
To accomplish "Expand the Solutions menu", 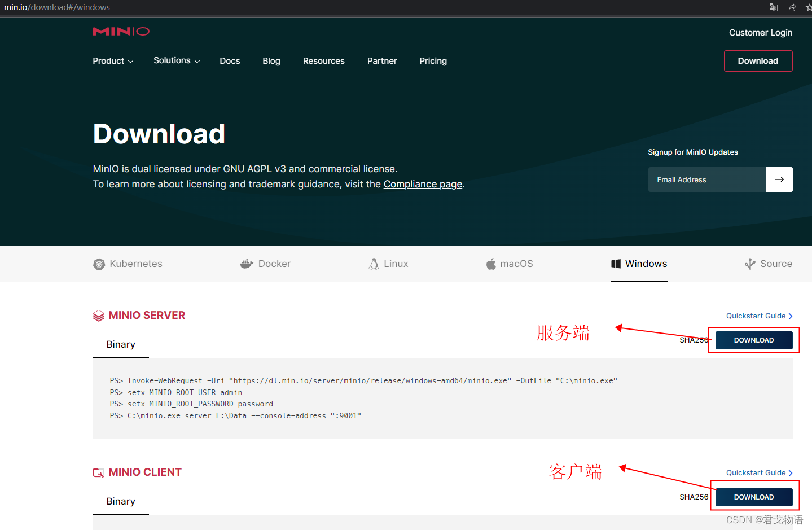I will pos(177,60).
